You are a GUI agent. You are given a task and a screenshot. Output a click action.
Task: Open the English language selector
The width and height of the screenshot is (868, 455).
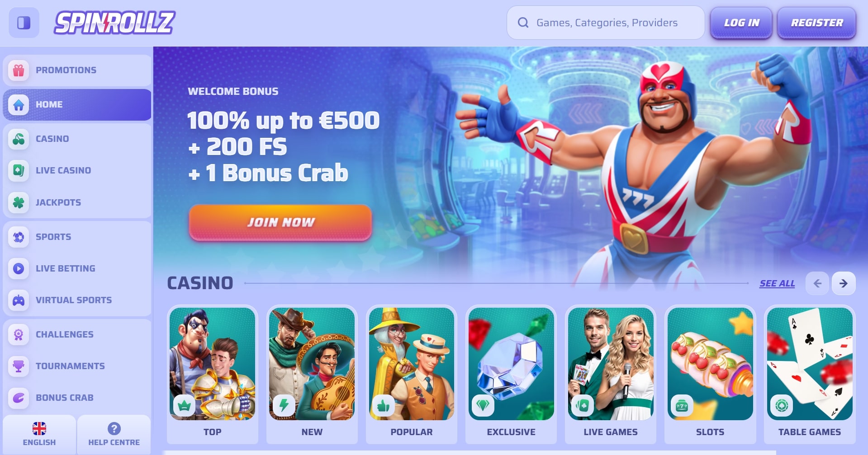coord(39,435)
